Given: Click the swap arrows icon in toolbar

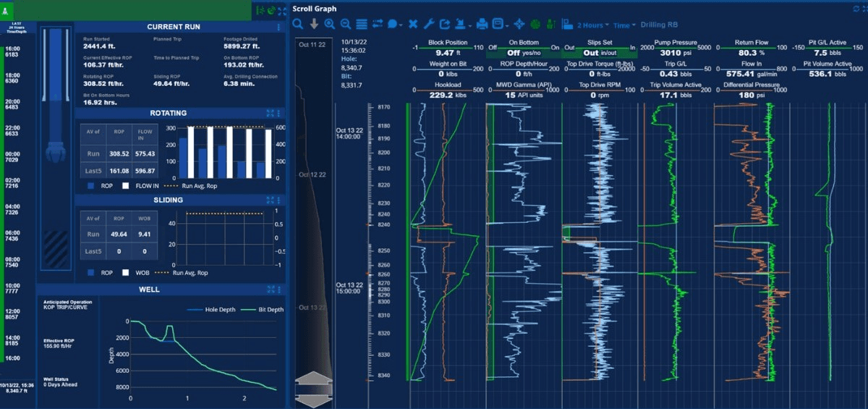Looking at the screenshot, I should tap(378, 24).
